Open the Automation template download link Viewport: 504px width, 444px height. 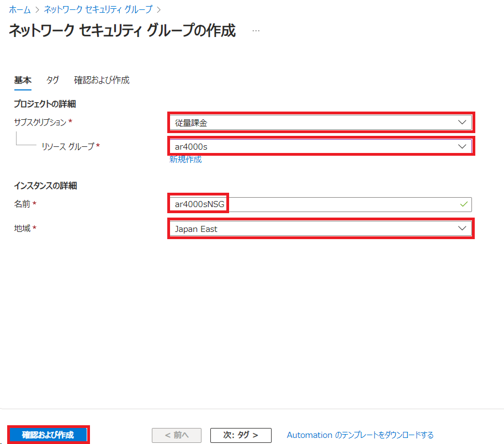pos(360,435)
